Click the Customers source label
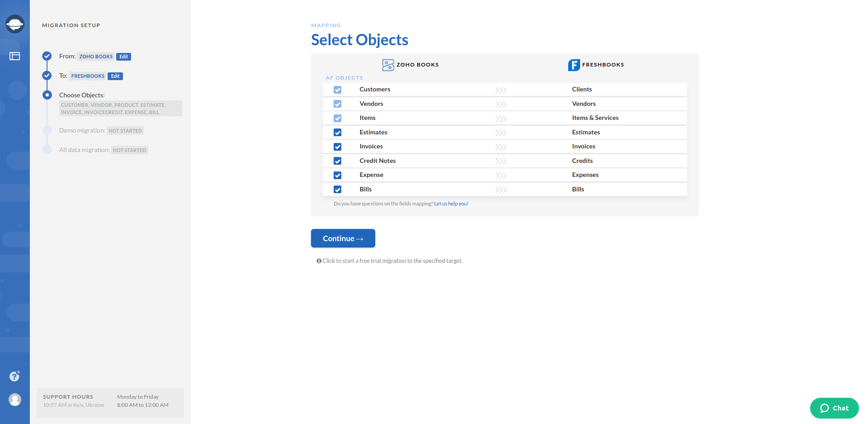This screenshot has height=424, width=868. 375,90
